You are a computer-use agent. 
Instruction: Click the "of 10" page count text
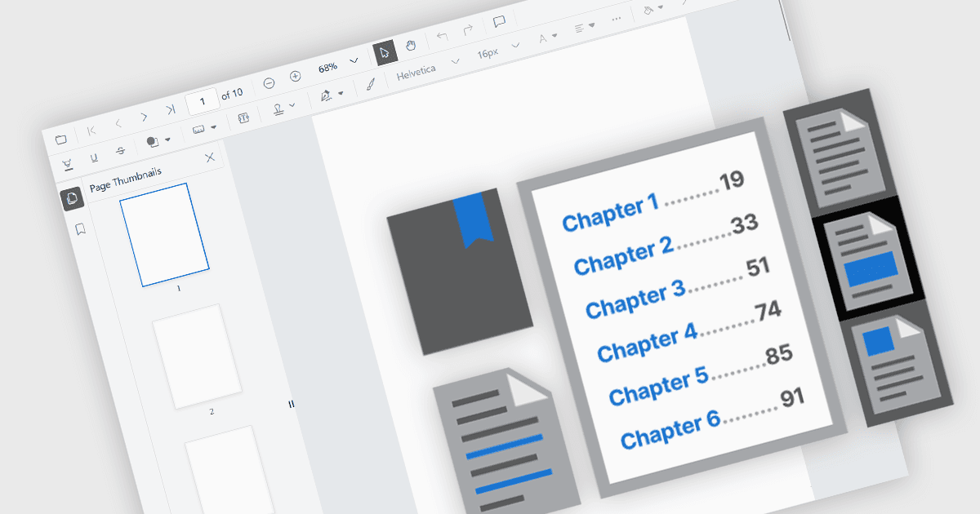(x=233, y=95)
